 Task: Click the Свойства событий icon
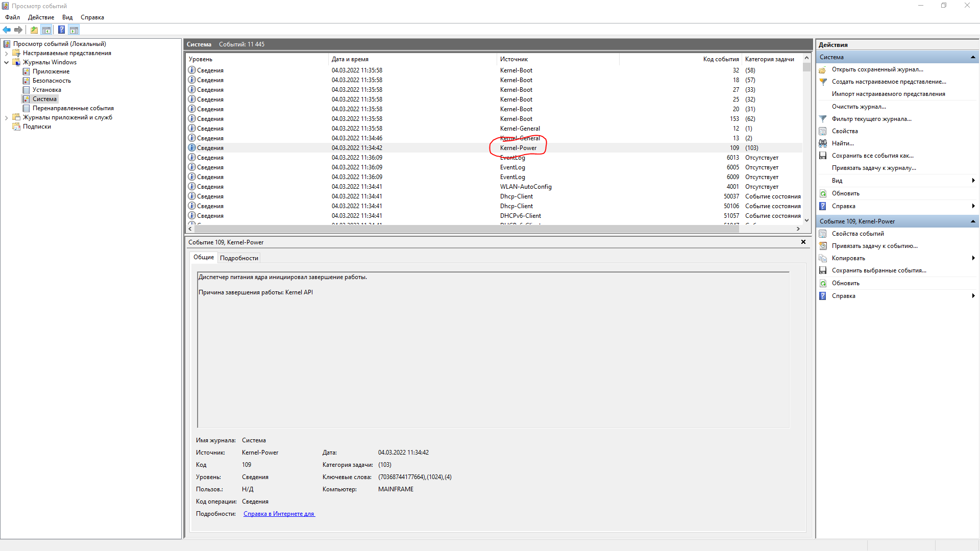tap(823, 234)
